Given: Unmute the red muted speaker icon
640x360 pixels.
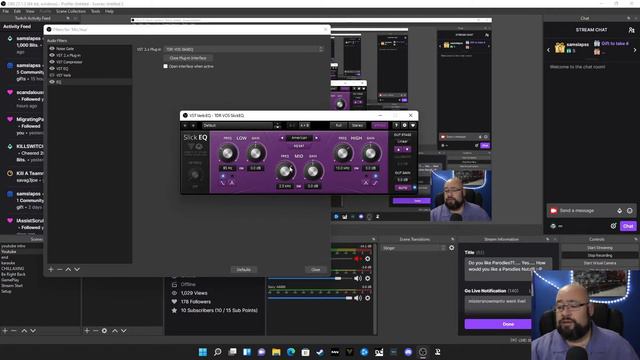Looking at the screenshot, I should [x=358, y=259].
